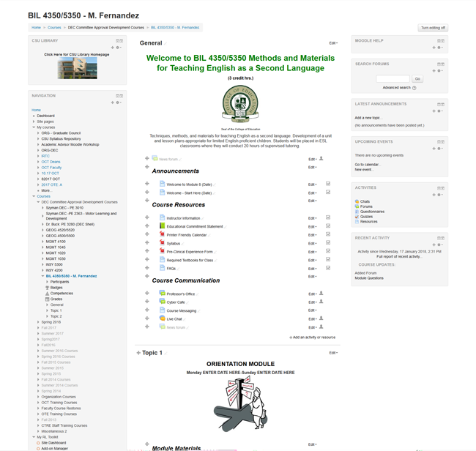This screenshot has height=451, width=476.
Task: Open GEOG 4520/5520 in navigation tree
Action: 60,230
